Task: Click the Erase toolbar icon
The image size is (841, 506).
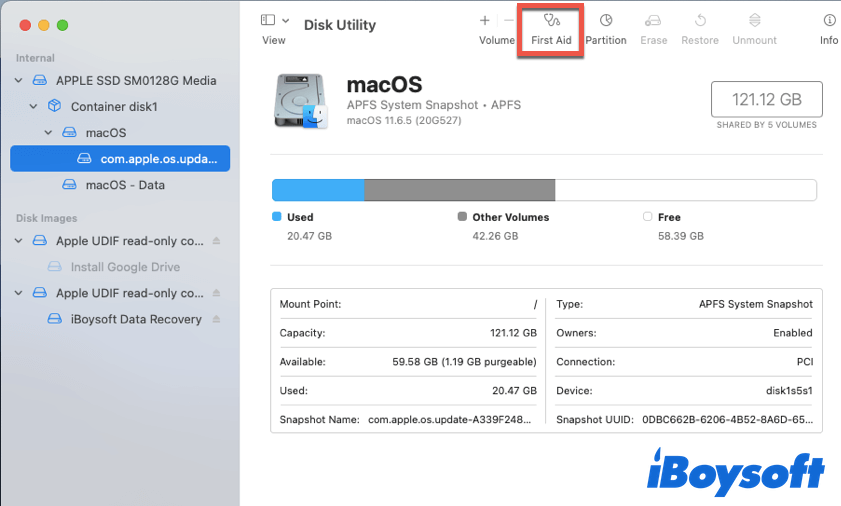Action: point(653,21)
